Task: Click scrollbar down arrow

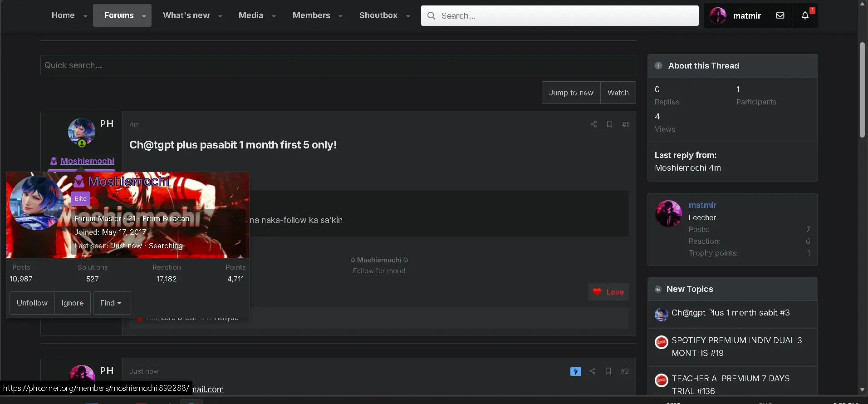Action: [862, 390]
